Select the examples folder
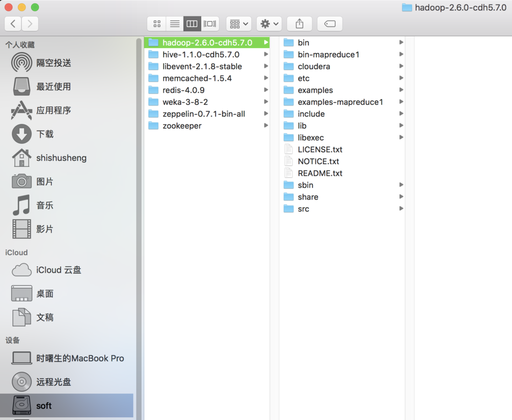This screenshot has height=420, width=512. [x=342, y=90]
